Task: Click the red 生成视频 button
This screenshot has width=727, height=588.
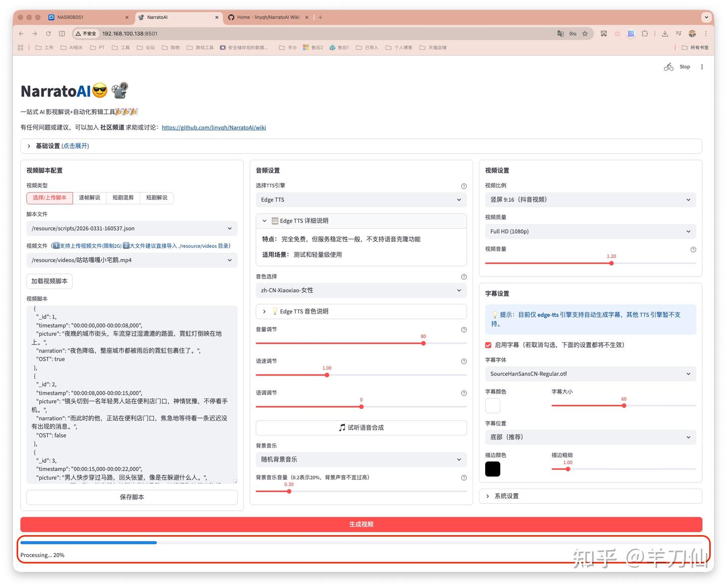Action: (361, 524)
